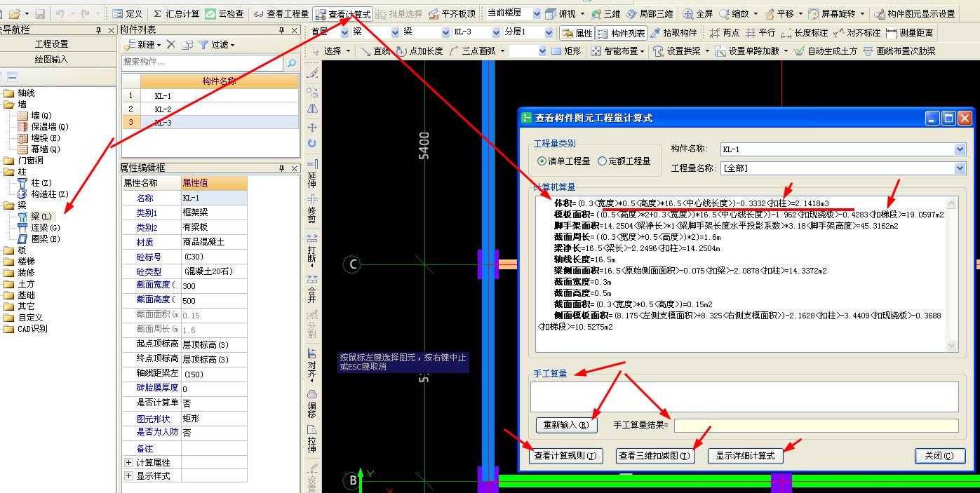Activate 长度标注 length dimension tool
This screenshot has width=980, height=493.
tap(805, 33)
